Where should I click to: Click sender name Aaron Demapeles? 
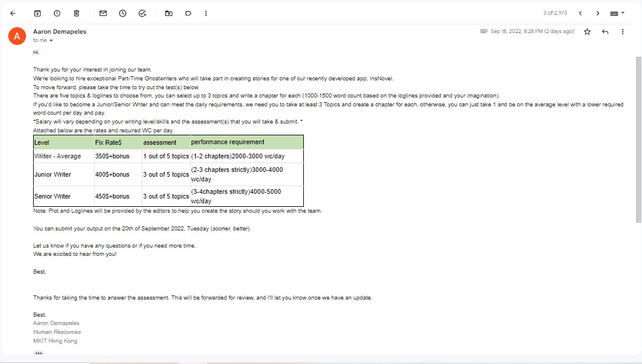click(x=60, y=31)
